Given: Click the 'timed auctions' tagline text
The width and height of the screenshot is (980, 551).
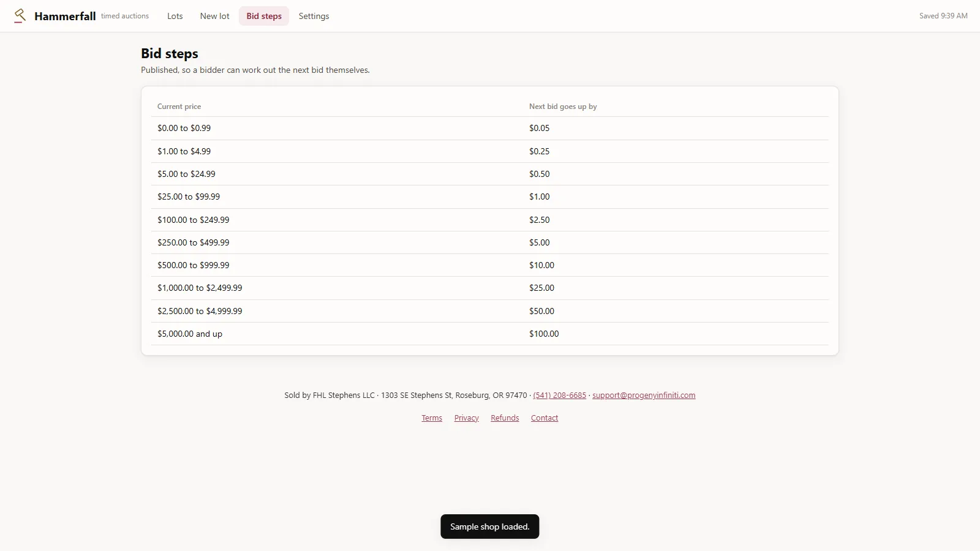Looking at the screenshot, I should (x=125, y=16).
